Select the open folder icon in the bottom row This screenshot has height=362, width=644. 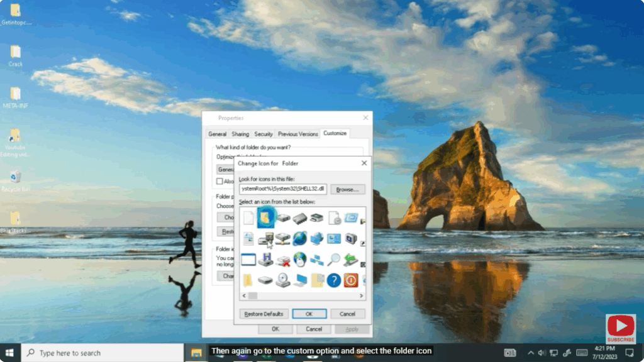(317, 279)
